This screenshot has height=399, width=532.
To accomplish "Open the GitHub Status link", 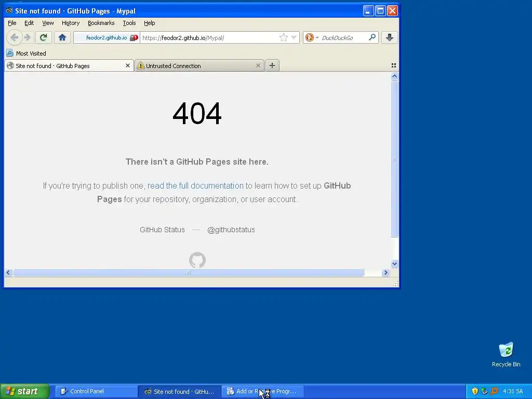I will 162,230.
